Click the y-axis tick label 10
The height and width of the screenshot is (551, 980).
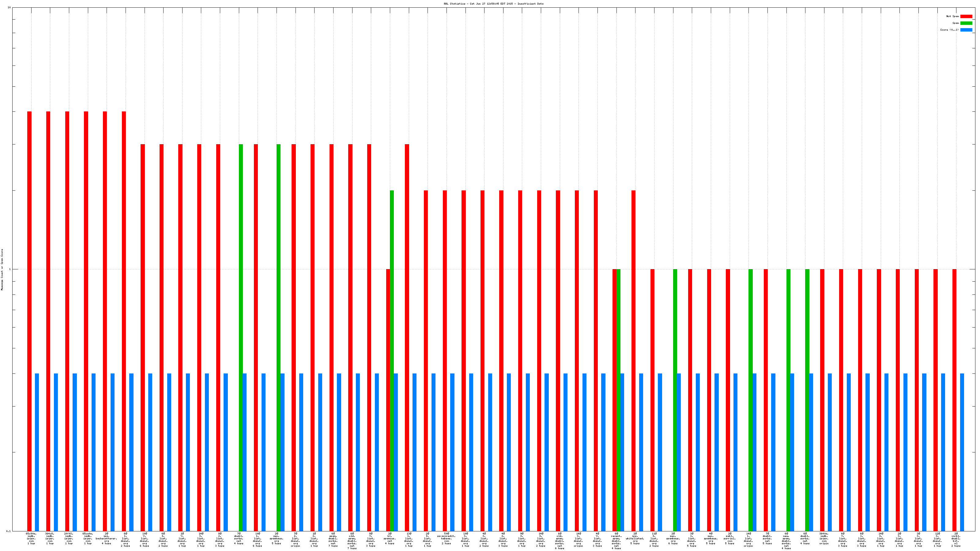tap(9, 8)
